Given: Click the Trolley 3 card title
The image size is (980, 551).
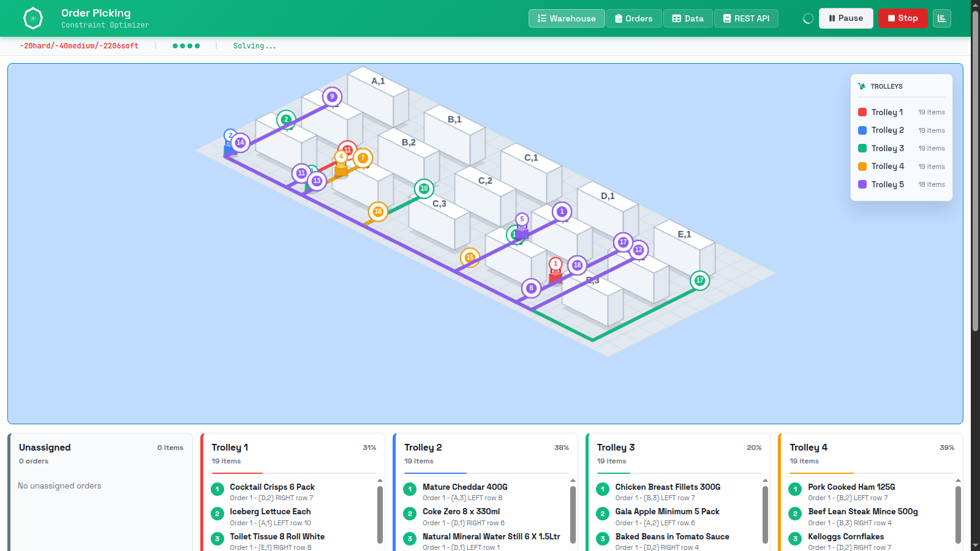Looking at the screenshot, I should click(616, 448).
